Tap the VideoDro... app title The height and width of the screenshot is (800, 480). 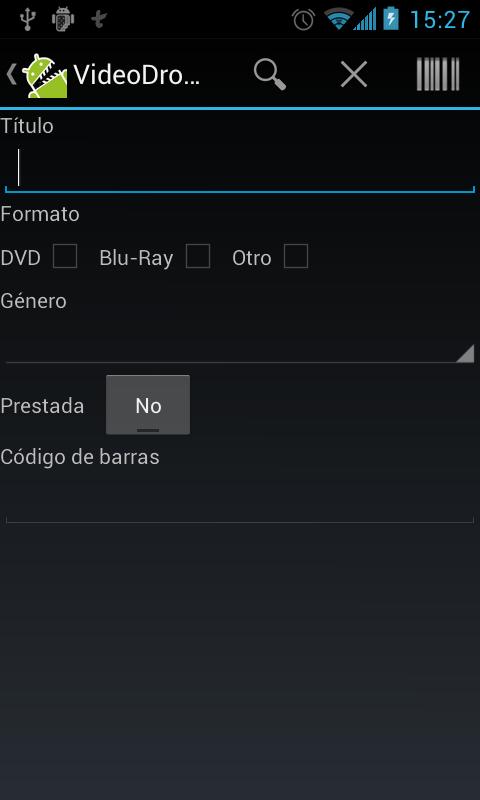[136, 75]
